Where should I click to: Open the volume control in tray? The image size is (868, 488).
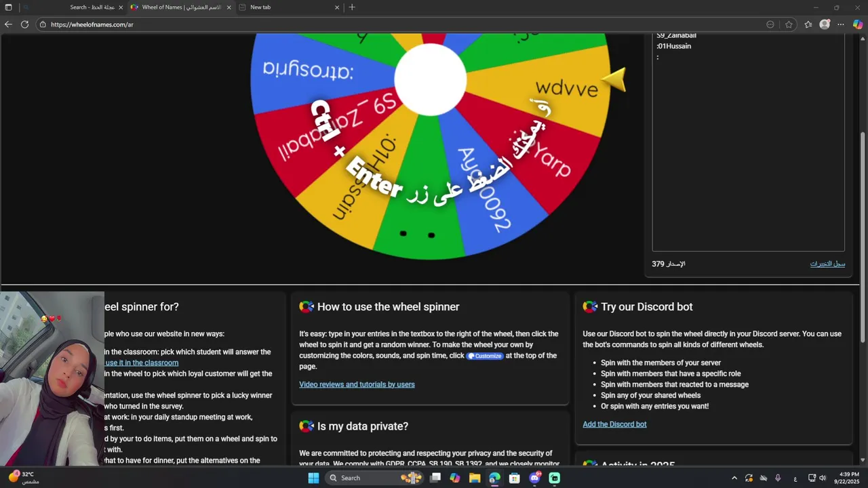click(823, 478)
